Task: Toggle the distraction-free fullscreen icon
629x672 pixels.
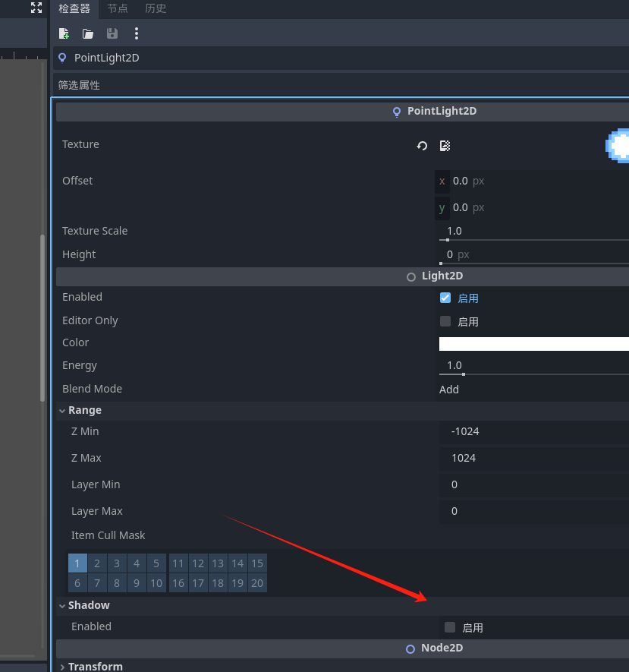Action: tap(36, 8)
